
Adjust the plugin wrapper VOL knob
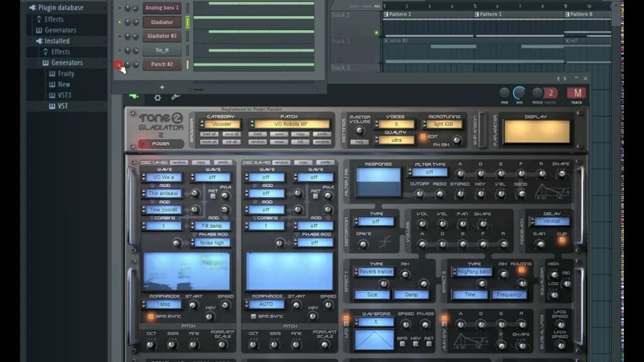coord(519,93)
